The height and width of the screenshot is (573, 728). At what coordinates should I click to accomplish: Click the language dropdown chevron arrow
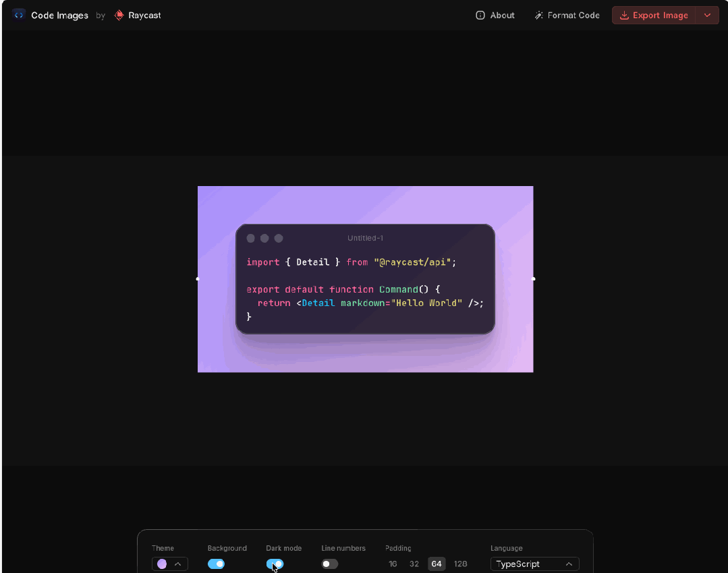pos(569,564)
